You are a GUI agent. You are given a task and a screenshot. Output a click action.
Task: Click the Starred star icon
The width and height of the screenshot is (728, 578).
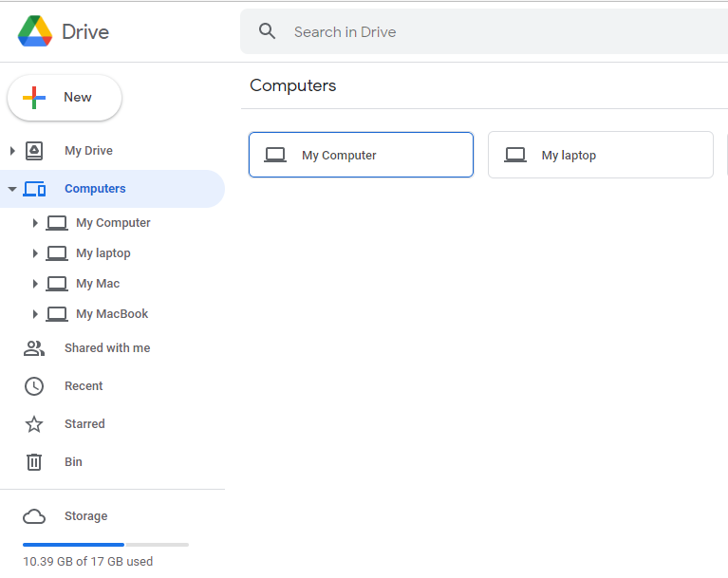(34, 424)
